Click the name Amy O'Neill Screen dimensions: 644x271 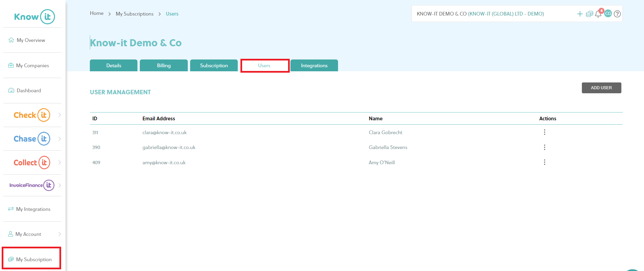click(382, 163)
